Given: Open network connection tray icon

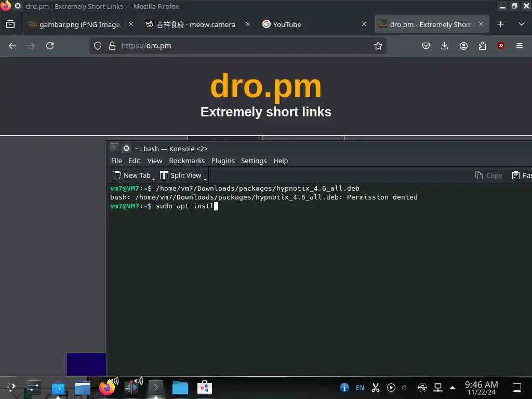Looking at the screenshot, I should 438,388.
